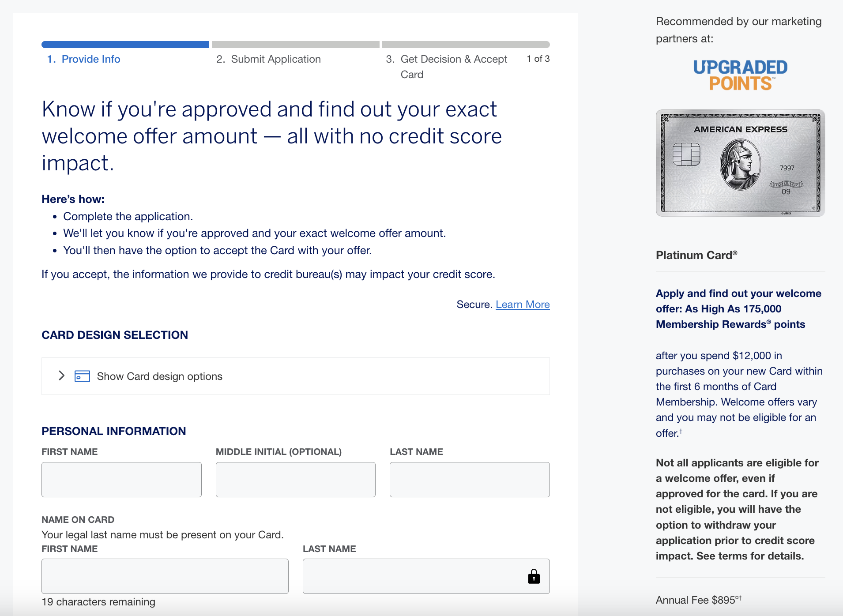
Task: Click the Annual Fee $895 text
Action: point(698,600)
